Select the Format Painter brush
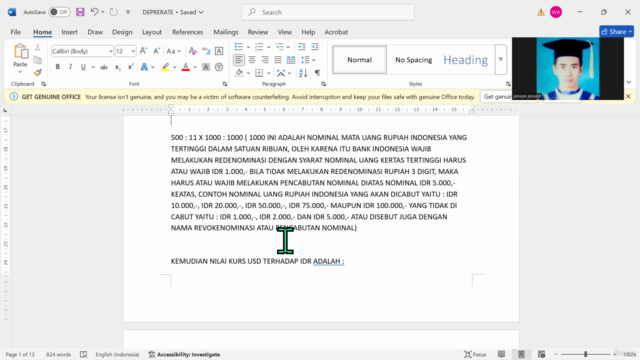640x360 pixels. (38, 73)
